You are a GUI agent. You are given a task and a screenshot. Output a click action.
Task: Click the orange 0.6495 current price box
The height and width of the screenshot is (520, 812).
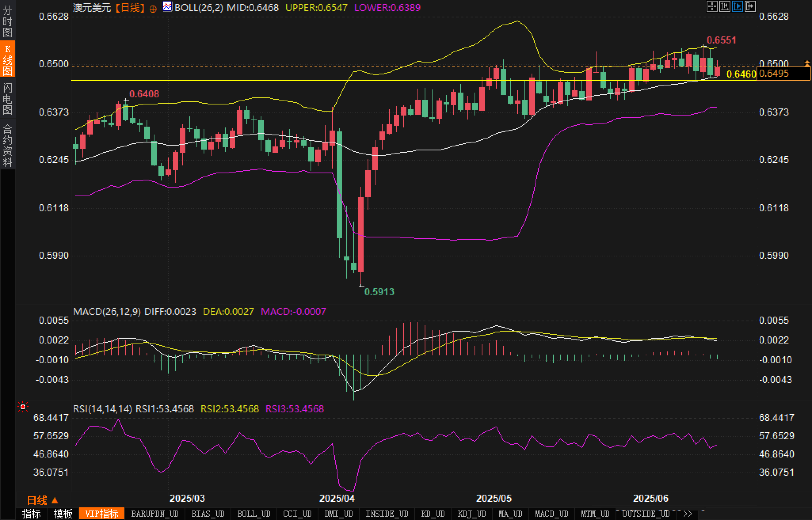tap(783, 74)
